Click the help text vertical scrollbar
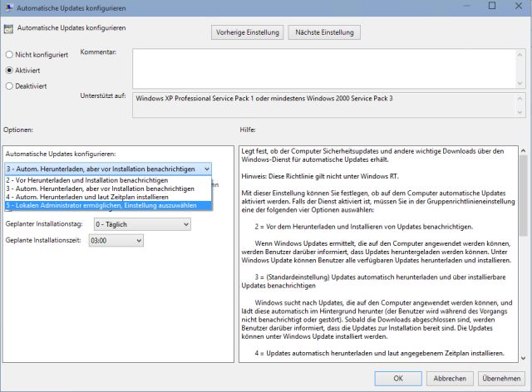The height and width of the screenshot is (392, 532). [521, 249]
